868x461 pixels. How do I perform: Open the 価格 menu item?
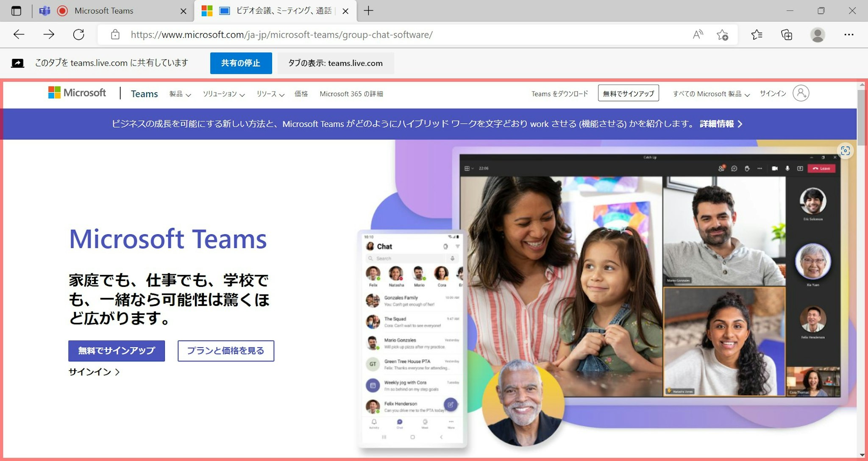click(x=301, y=94)
